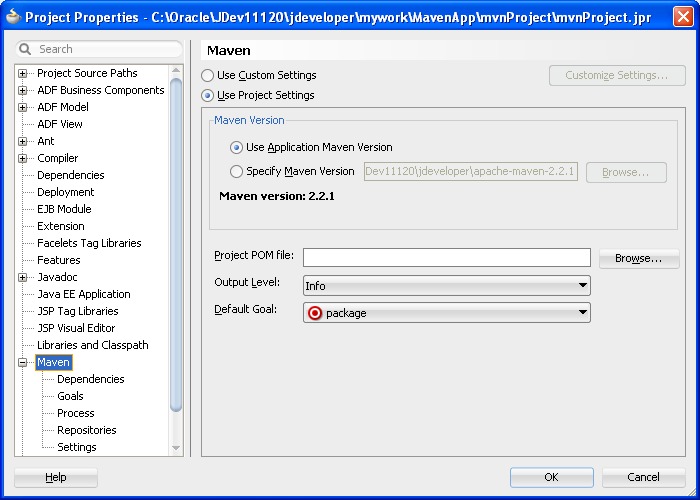The height and width of the screenshot is (500, 700).
Task: Click the Maven version: 2.2.1 text
Action: point(277,196)
